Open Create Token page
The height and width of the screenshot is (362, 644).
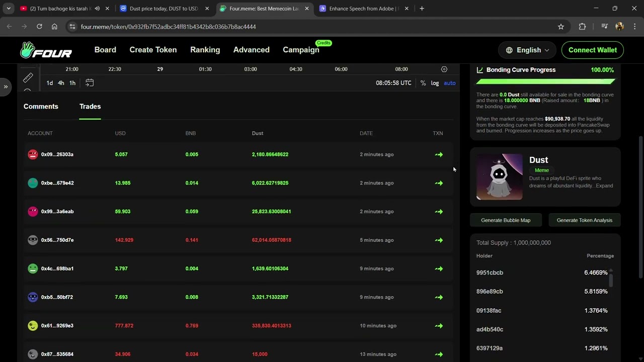pyautogui.click(x=153, y=50)
